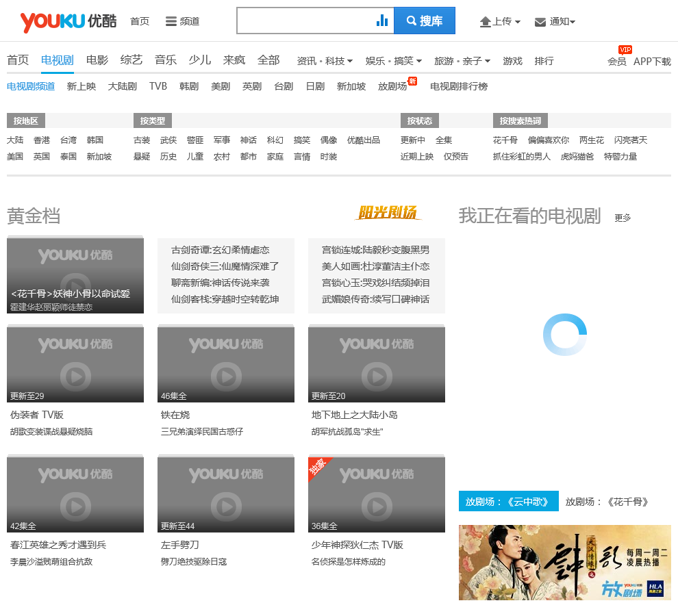Expand 娱乐·搞笑 dropdown

point(394,61)
